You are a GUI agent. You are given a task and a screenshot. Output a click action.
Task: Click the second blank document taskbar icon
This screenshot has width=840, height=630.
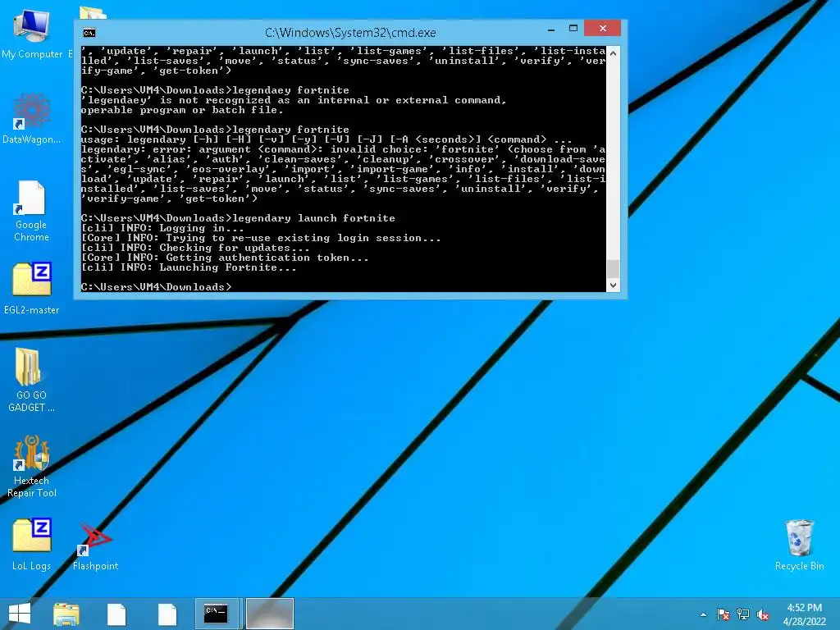(167, 614)
